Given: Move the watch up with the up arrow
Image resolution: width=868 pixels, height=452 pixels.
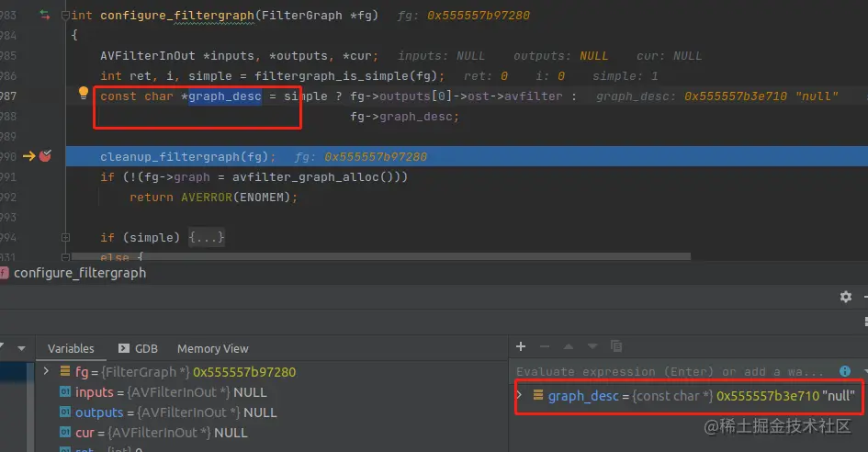Looking at the screenshot, I should tap(569, 346).
